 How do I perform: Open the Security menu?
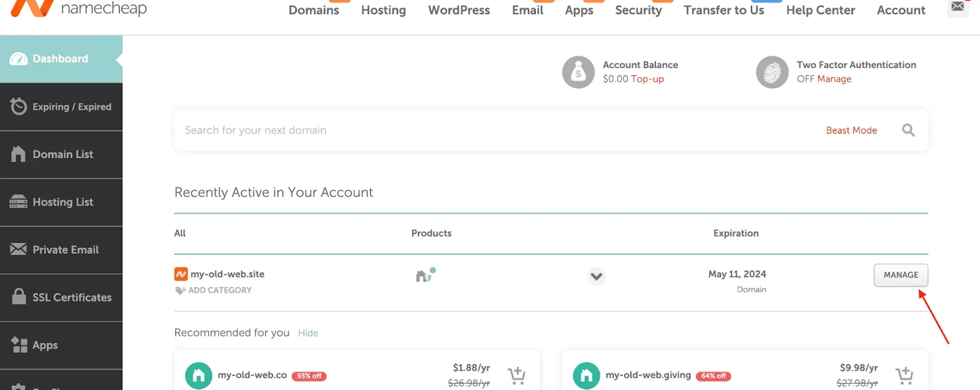(638, 10)
